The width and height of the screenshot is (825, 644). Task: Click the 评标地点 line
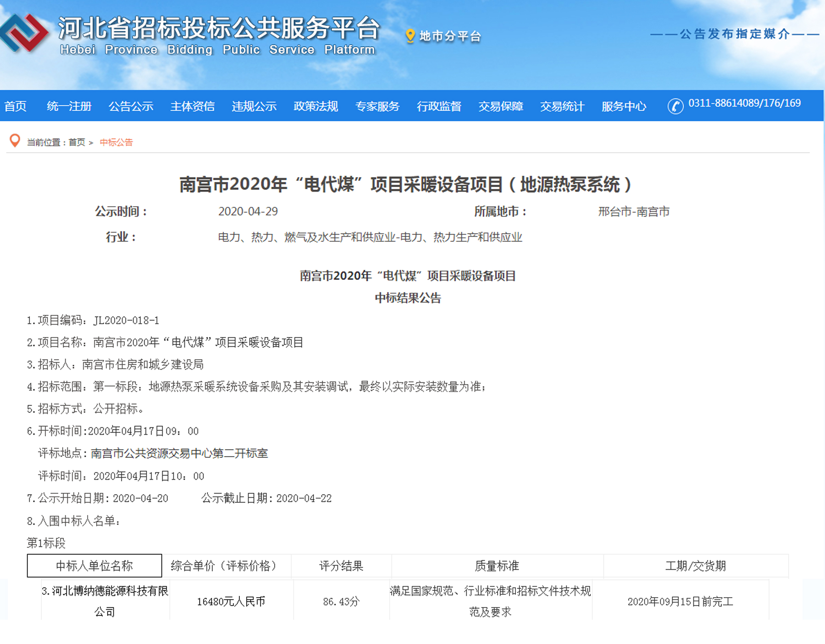tap(153, 453)
